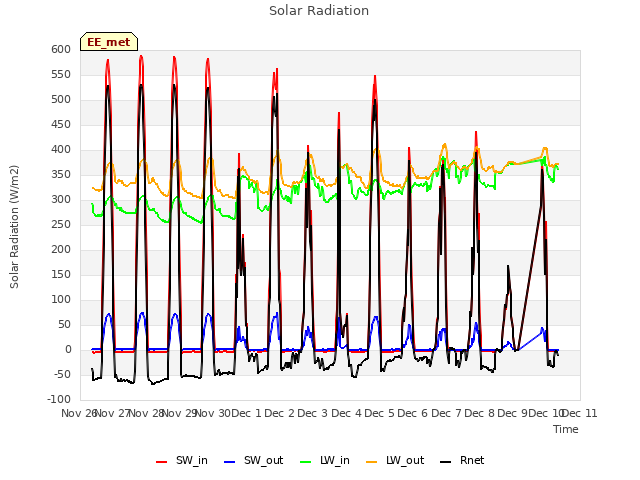Click the 350 y-axis tick label
The image size is (640, 480).
[x=61, y=174]
